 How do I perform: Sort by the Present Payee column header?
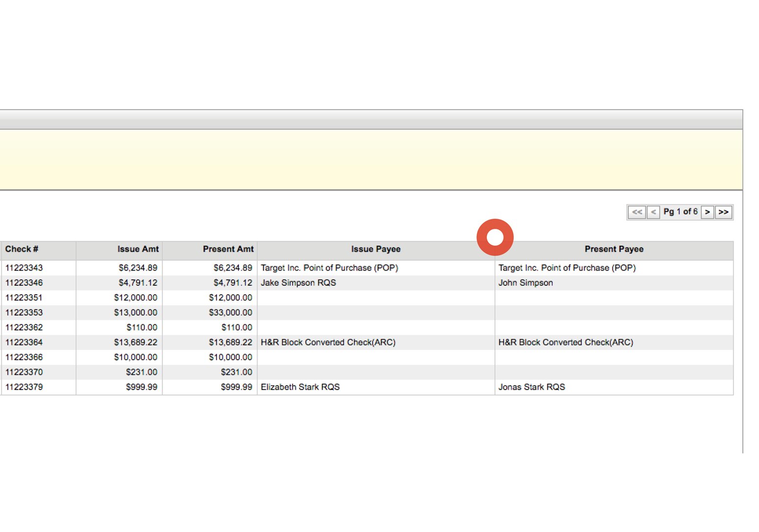(614, 249)
